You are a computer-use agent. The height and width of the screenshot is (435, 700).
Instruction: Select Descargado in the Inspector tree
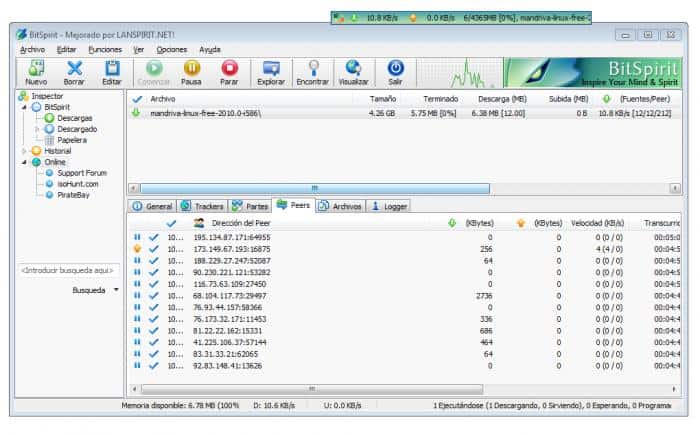pos(77,129)
